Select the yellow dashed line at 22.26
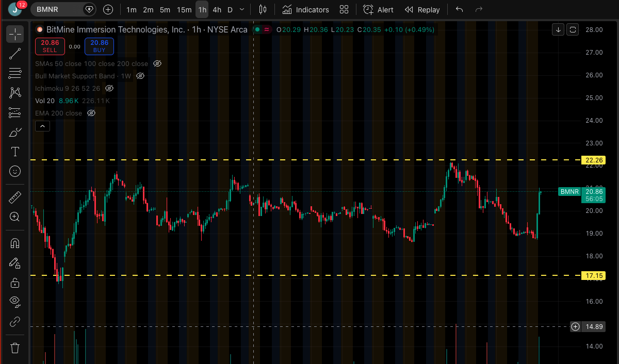The width and height of the screenshot is (619, 364). pos(305,160)
